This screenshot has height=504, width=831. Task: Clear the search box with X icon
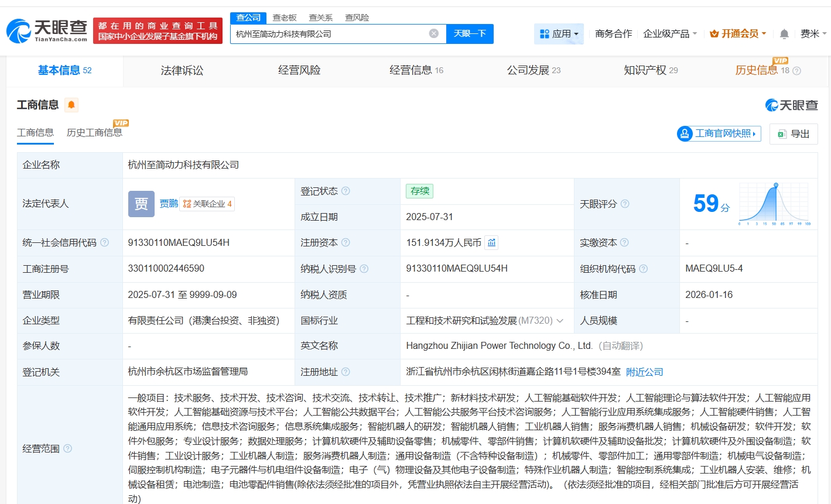coord(434,33)
